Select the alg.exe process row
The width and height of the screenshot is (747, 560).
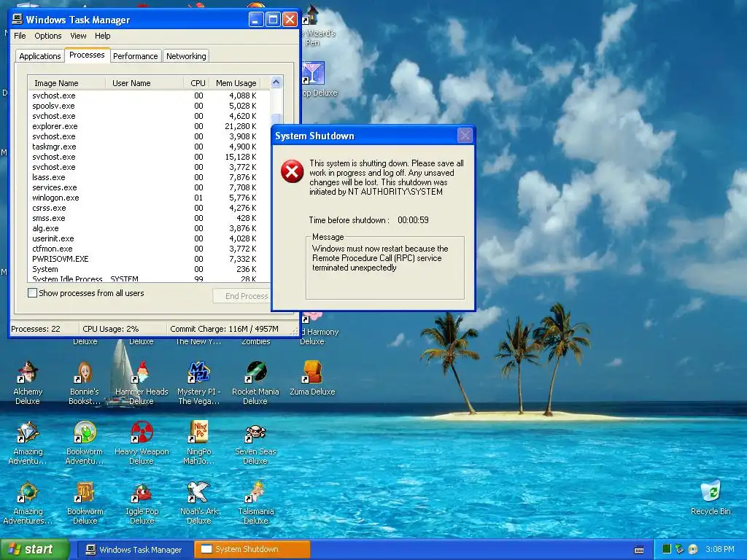click(149, 228)
